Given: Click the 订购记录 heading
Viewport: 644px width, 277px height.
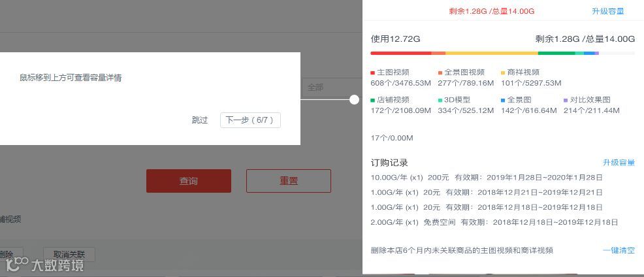Looking at the screenshot, I should [389, 163].
